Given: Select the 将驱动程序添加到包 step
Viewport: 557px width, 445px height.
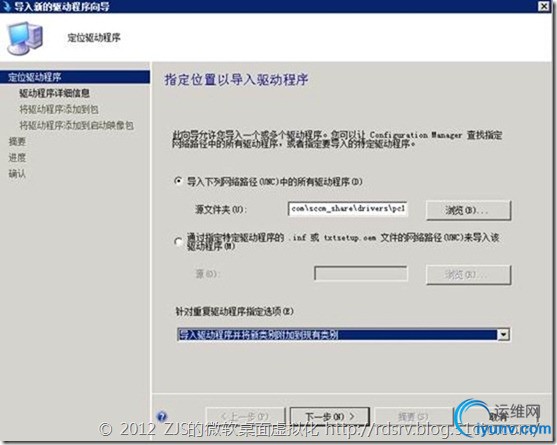Looking at the screenshot, I should tap(59, 109).
